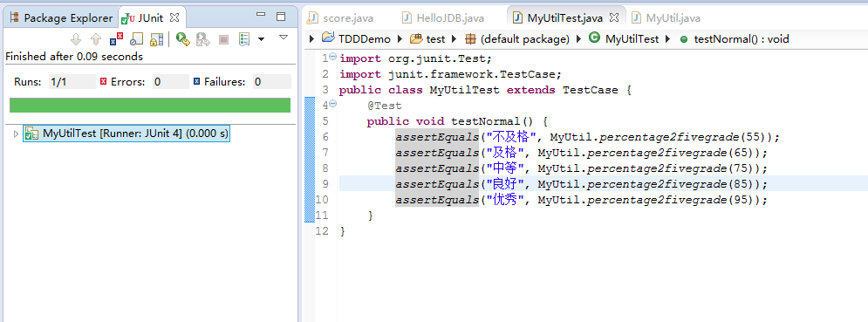Viewport: 868px width, 322px height.
Task: Open the HelloJDB.java editor tab
Action: [x=443, y=17]
